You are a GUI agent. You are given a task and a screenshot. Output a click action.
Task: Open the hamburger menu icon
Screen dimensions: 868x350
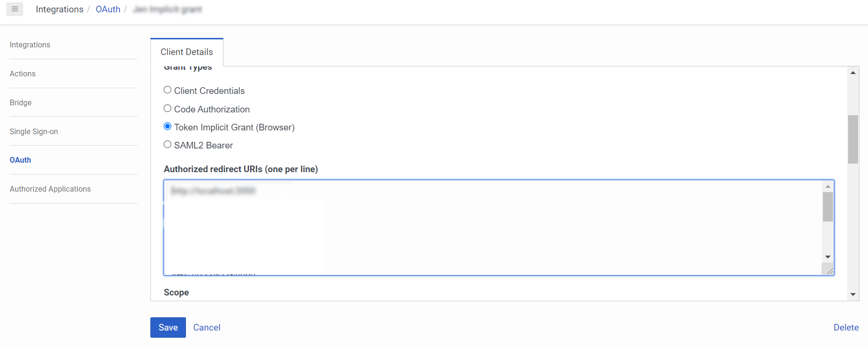point(15,9)
